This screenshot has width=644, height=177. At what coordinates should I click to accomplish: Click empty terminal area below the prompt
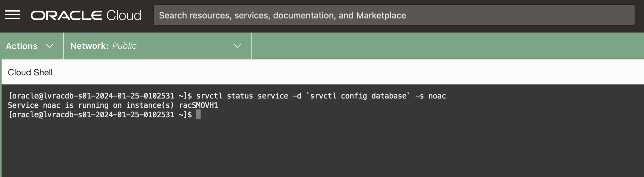point(313,147)
